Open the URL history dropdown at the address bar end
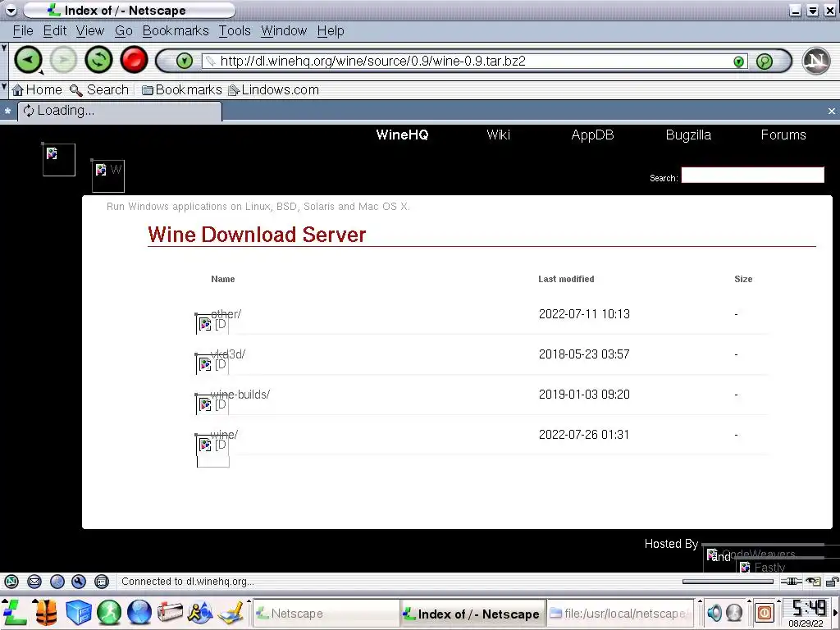This screenshot has width=840, height=630. coord(739,61)
